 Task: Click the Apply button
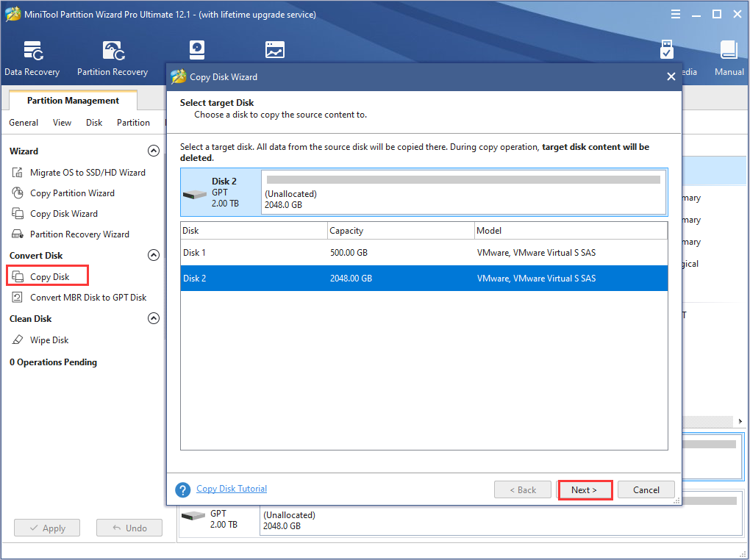click(x=47, y=528)
